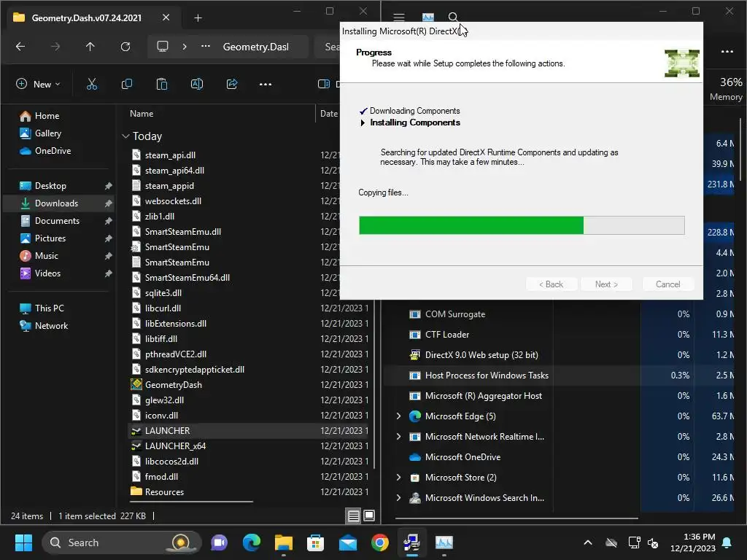747x560 pixels.
Task: Click the address bar ellipsis for hidden path
Action: 205,47
